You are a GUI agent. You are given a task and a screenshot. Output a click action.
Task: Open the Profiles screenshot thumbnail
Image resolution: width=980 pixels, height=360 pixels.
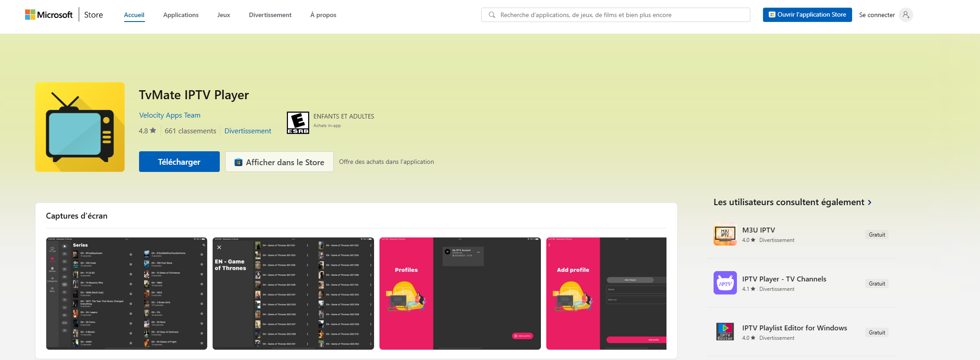[x=460, y=294]
